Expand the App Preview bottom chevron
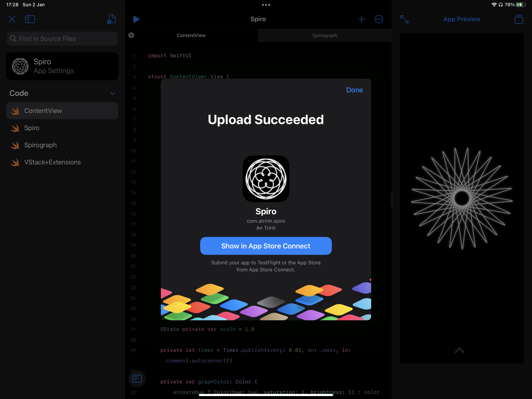The image size is (532, 399). tap(459, 350)
